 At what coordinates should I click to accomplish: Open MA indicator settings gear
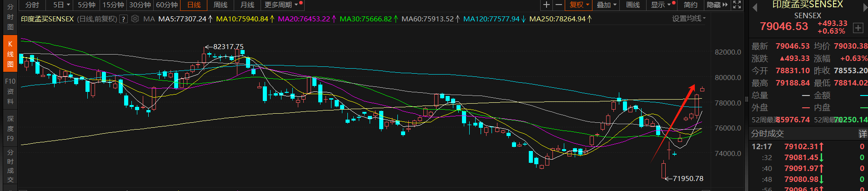(x=135, y=19)
